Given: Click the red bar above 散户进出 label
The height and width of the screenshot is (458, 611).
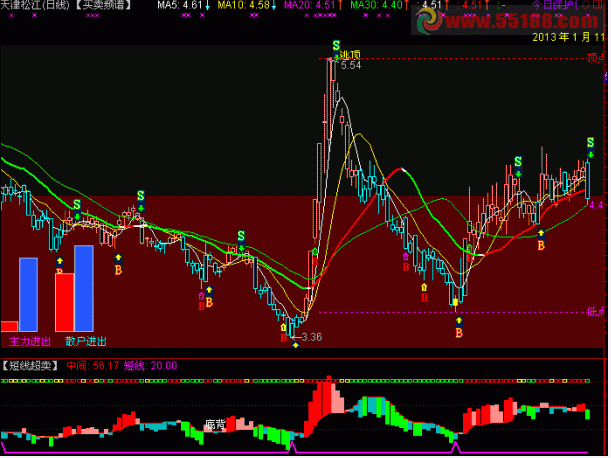Looking at the screenshot, I should coord(64,302).
